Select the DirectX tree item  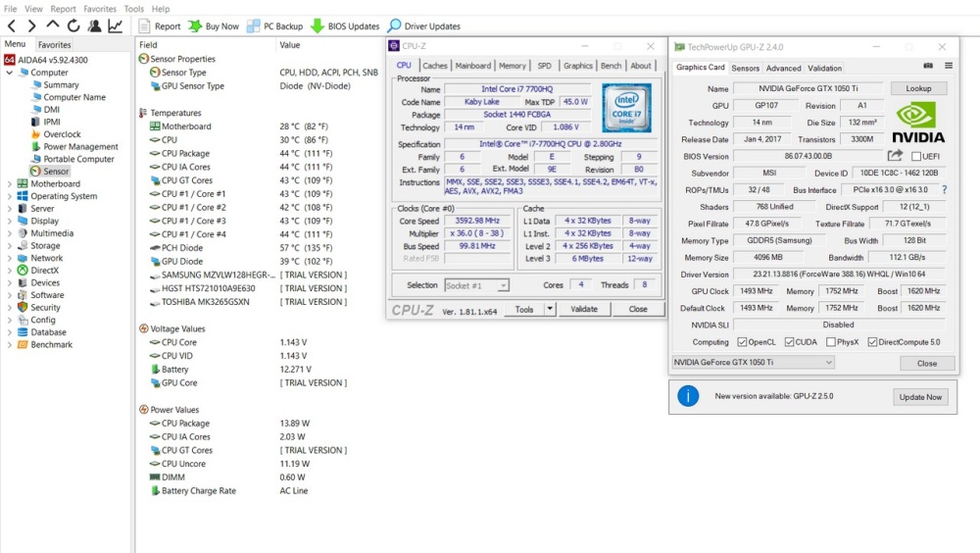click(44, 271)
